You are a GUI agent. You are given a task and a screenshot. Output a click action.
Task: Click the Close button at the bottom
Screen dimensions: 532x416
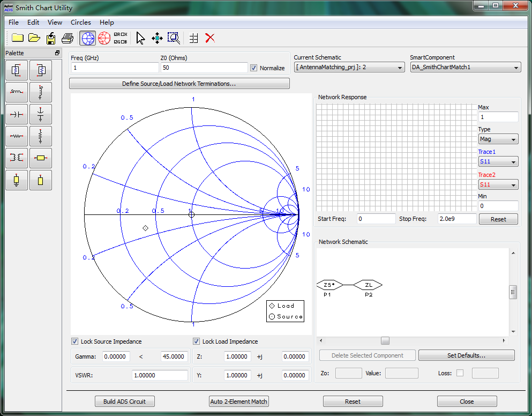coord(467,402)
